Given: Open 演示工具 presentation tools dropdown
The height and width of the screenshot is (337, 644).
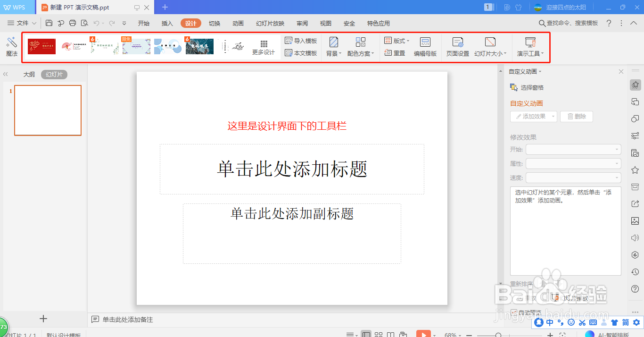Looking at the screenshot, I should [530, 48].
